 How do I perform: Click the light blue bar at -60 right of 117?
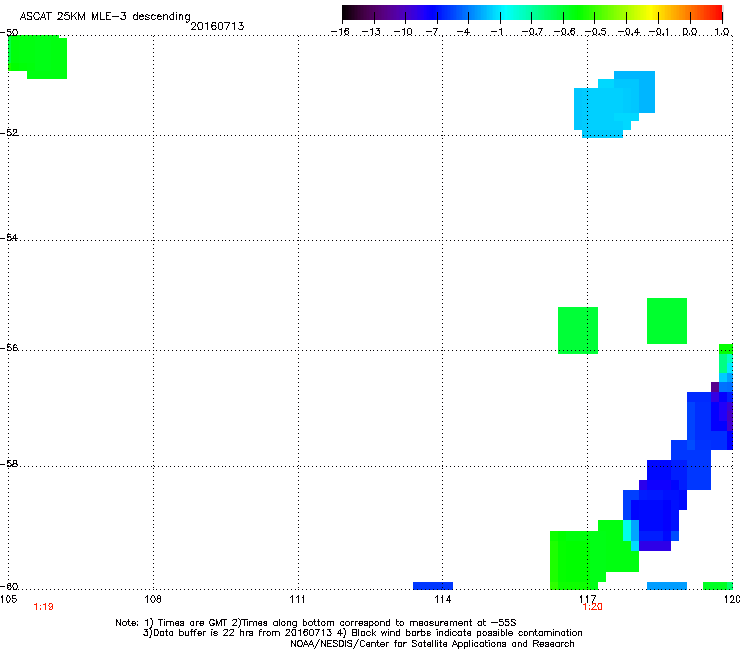tap(667, 586)
